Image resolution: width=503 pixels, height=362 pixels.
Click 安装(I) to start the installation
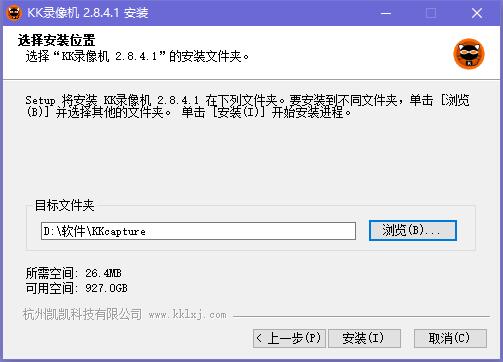point(364,338)
